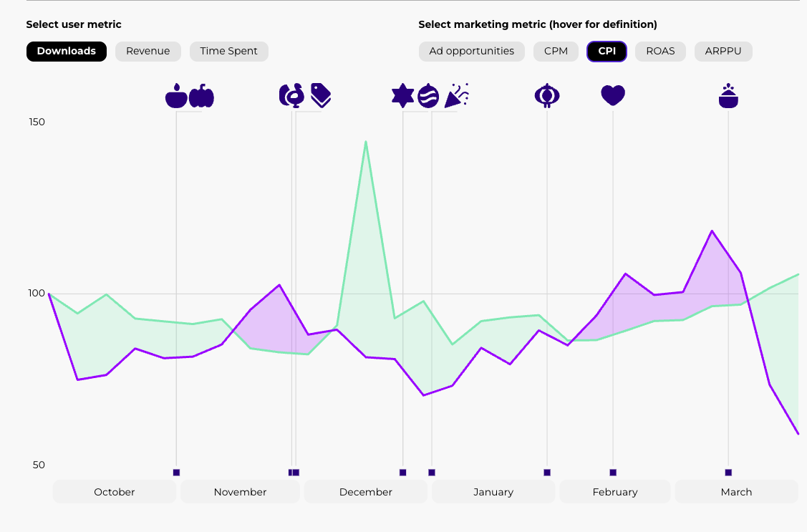Click the Holi color powder bowl icon

tap(728, 96)
